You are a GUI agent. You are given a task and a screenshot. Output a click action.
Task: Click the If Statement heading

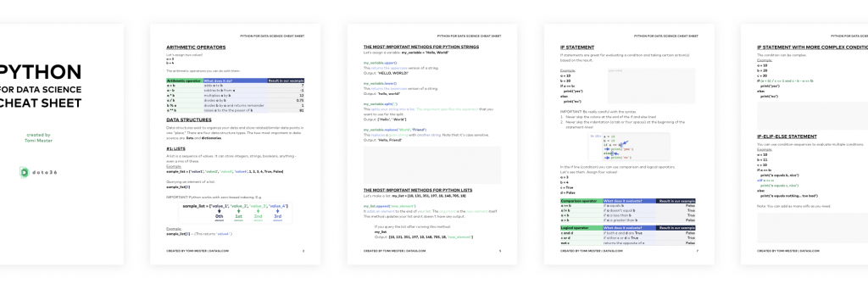click(577, 47)
